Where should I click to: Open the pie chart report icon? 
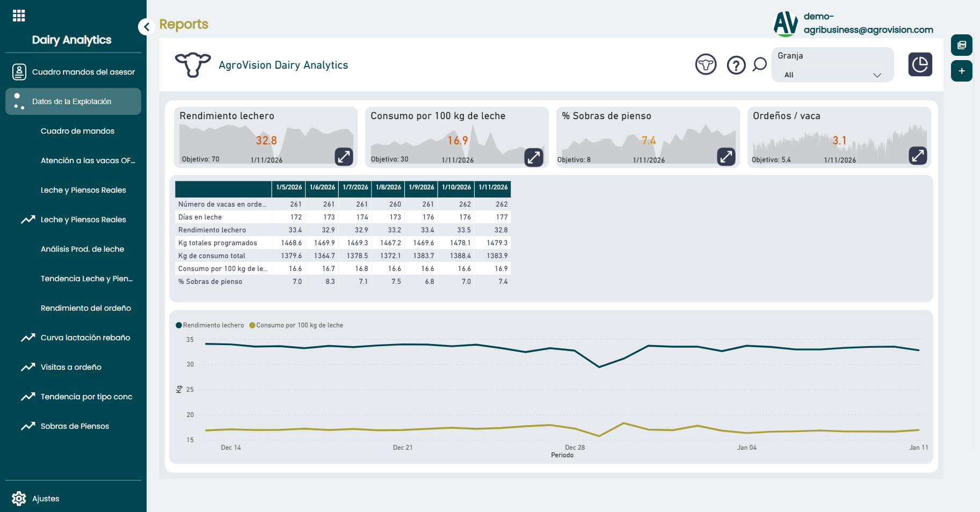(x=920, y=64)
